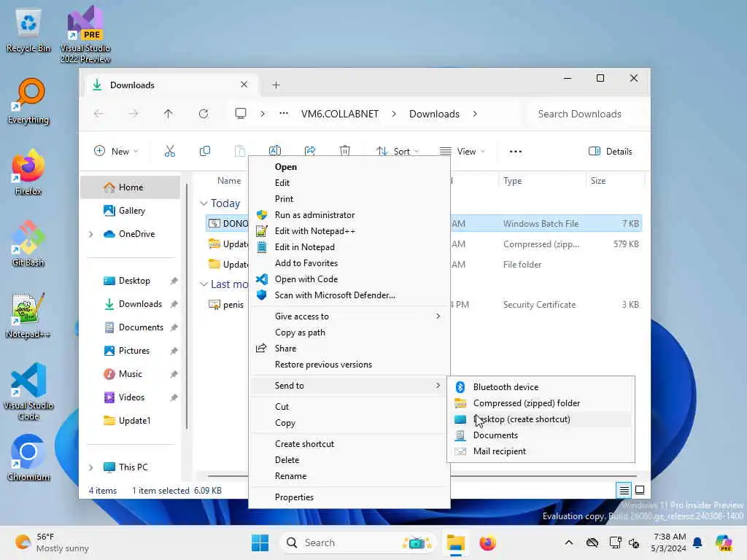Open Recycle Bin desktop icon

(28, 31)
